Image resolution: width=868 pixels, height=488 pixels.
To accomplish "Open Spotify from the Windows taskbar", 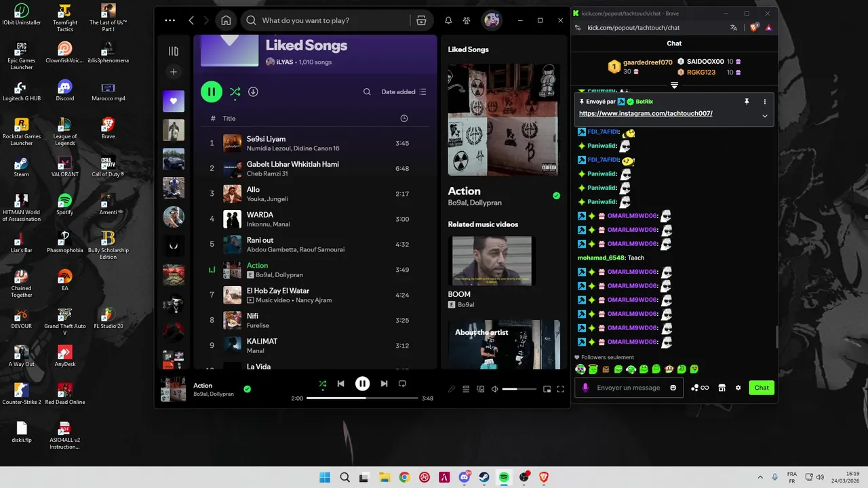I will click(x=504, y=477).
